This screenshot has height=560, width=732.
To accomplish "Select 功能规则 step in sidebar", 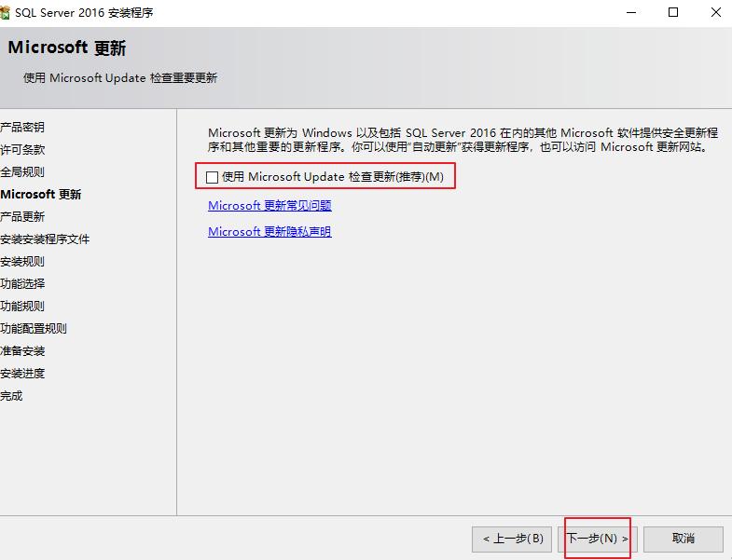I will pyautogui.click(x=22, y=307).
